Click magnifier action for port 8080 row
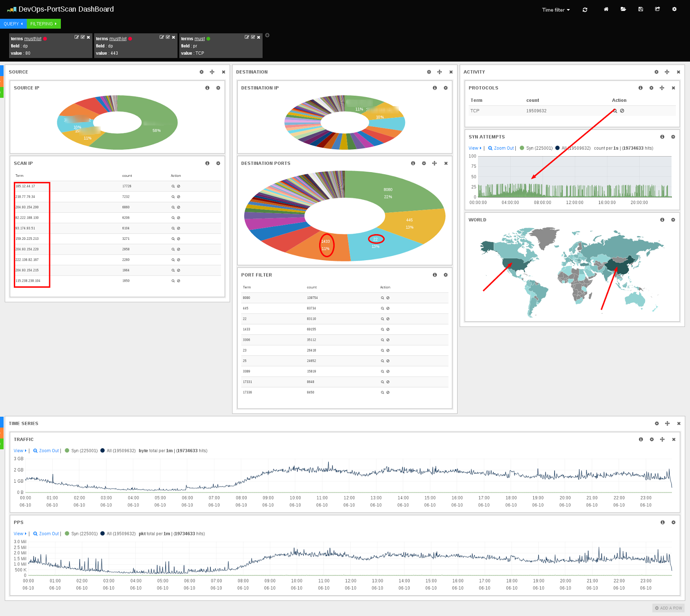The height and width of the screenshot is (616, 690). 382,298
